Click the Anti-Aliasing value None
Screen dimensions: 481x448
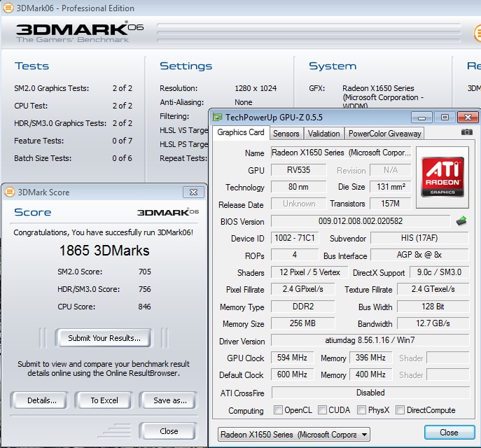tap(244, 102)
